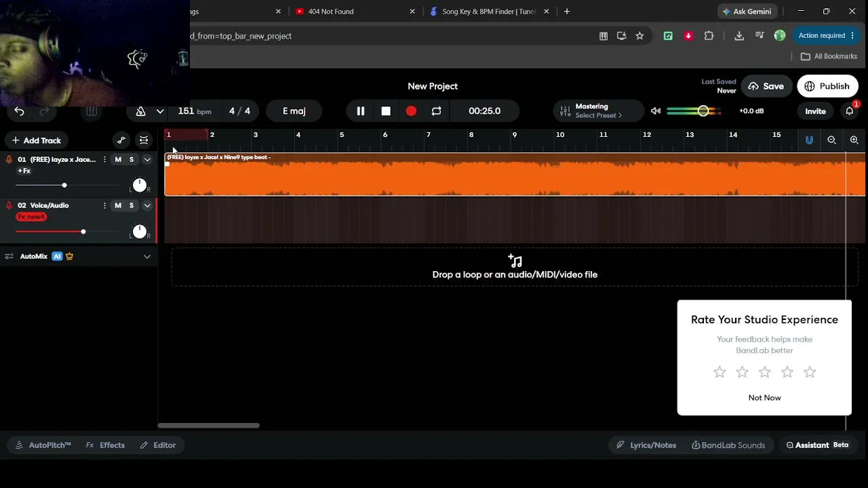Open track 01 options menu
The width and height of the screenshot is (868, 488).
(104, 159)
